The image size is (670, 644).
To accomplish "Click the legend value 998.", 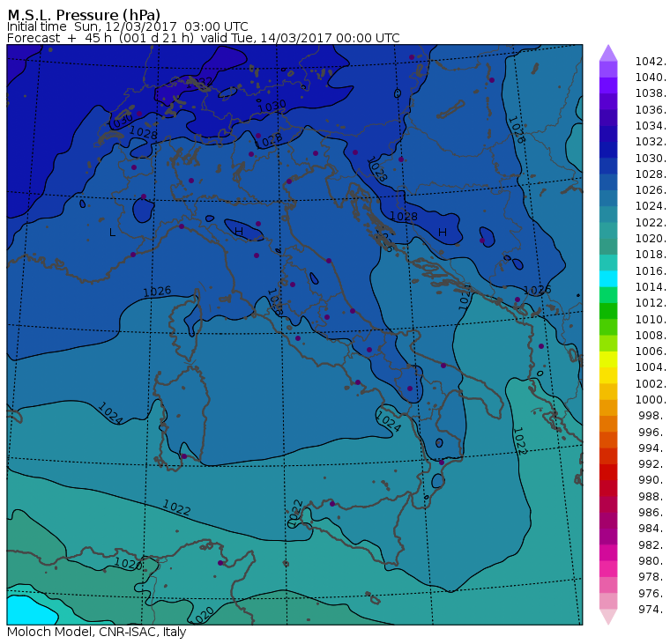I will pyautogui.click(x=652, y=416).
